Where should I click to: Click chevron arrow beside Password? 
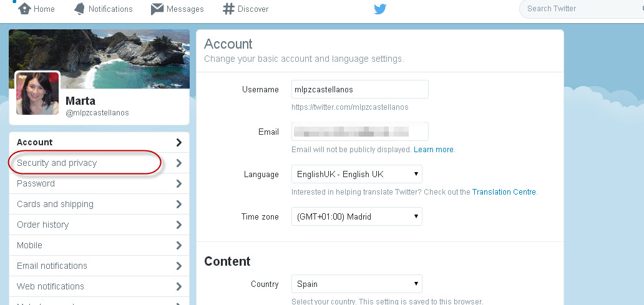[x=178, y=183]
